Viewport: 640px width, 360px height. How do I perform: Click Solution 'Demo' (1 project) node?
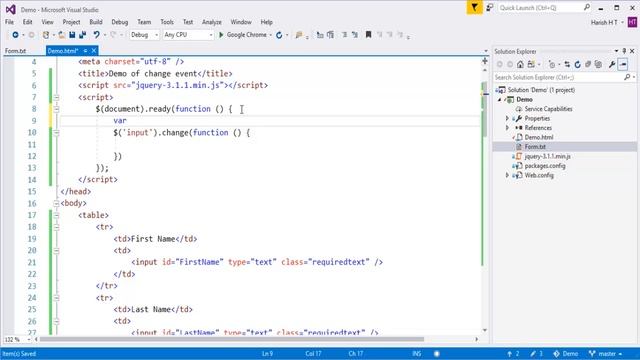(x=541, y=90)
